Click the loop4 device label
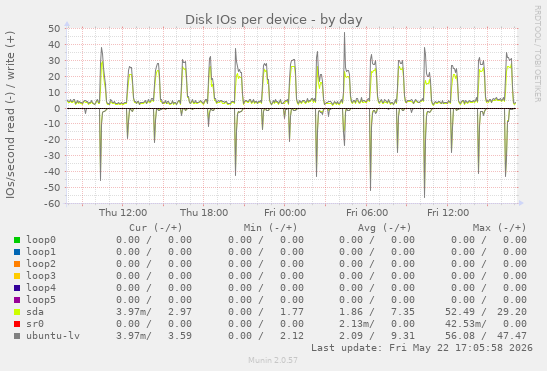Screen dimensions: 547x371 click(x=41, y=288)
